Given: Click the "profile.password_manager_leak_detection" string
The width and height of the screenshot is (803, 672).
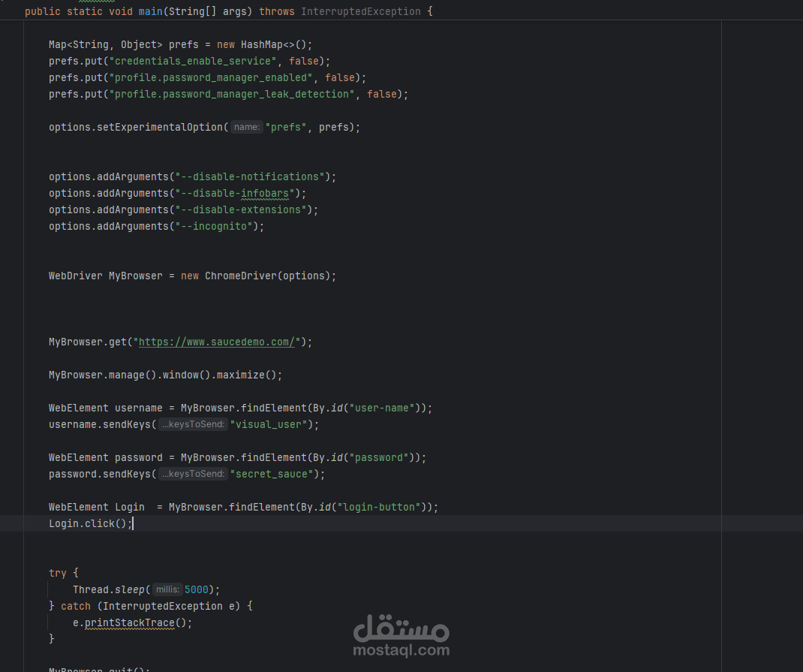Looking at the screenshot, I should click(231, 95).
